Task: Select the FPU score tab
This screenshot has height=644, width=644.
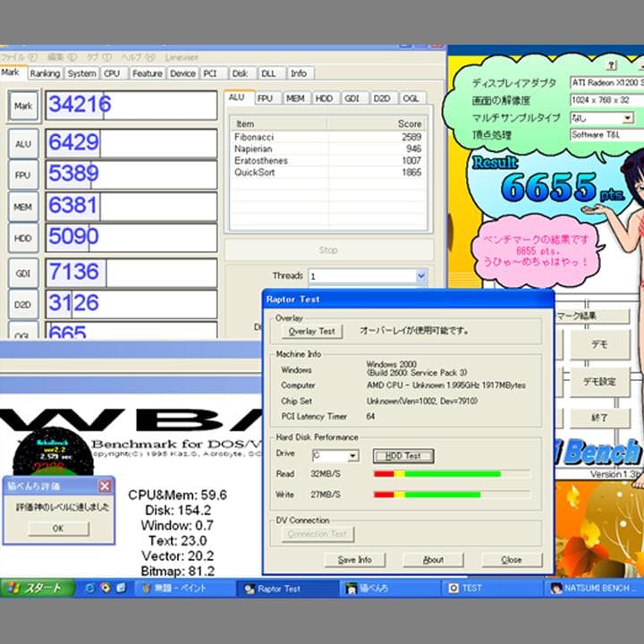Action: [x=267, y=98]
